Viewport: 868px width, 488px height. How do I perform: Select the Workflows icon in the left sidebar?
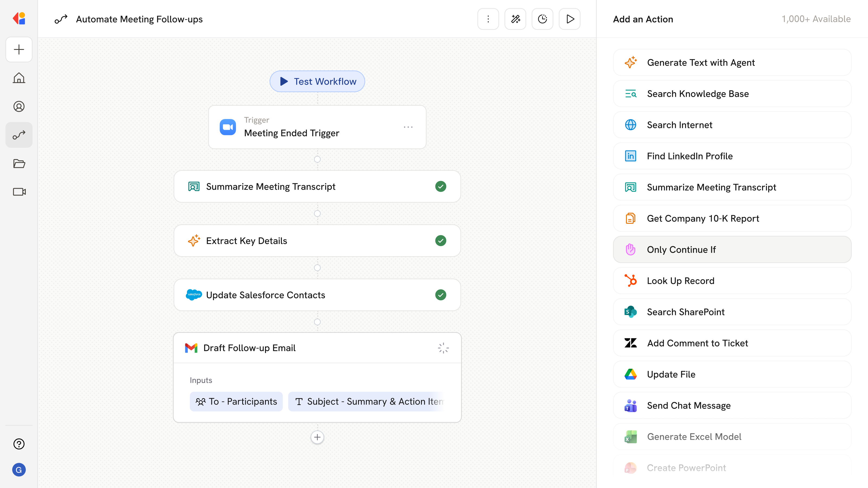(x=19, y=135)
